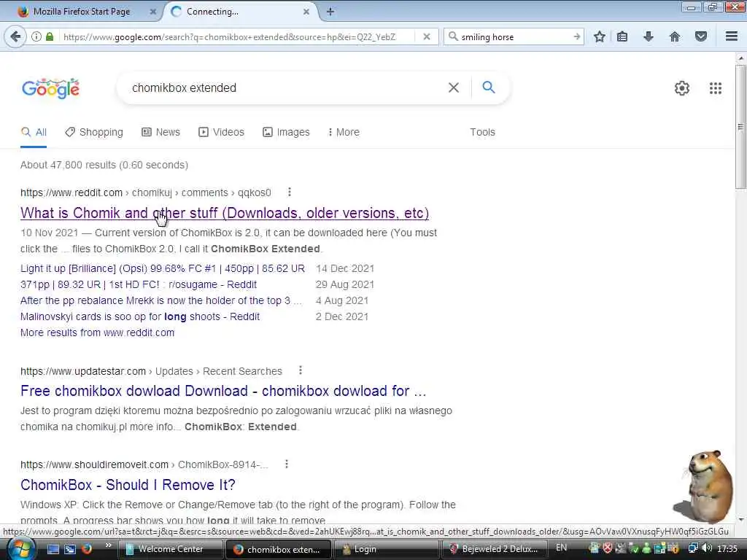Open the three-dot menu beside updatestar.com result
This screenshot has width=747, height=560.
[300, 370]
